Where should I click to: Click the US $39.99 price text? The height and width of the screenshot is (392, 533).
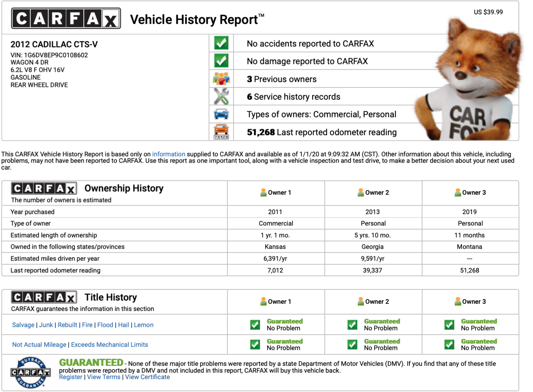coord(488,12)
